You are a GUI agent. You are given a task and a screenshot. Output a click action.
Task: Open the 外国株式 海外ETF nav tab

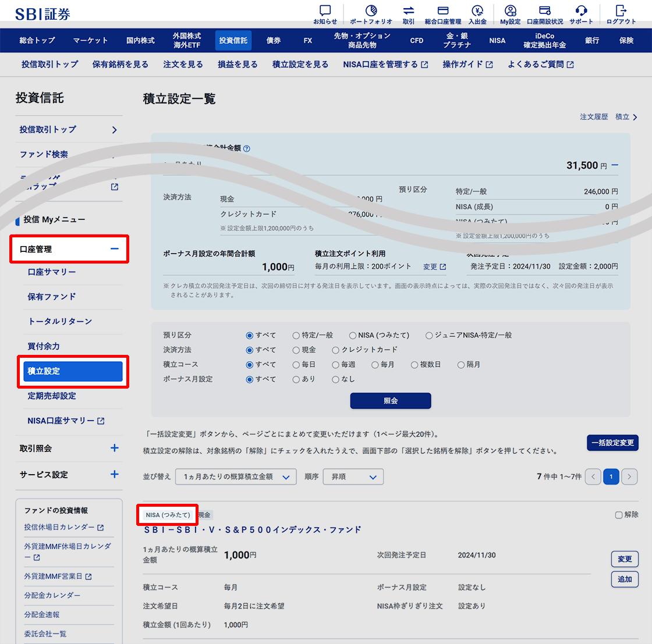click(x=187, y=40)
